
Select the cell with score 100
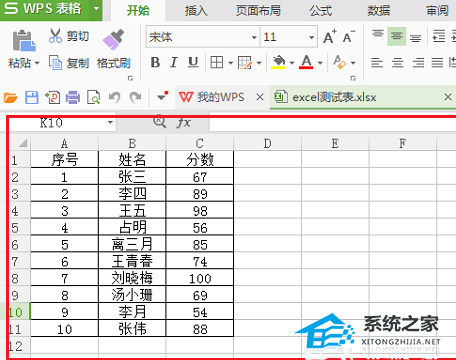pos(200,278)
